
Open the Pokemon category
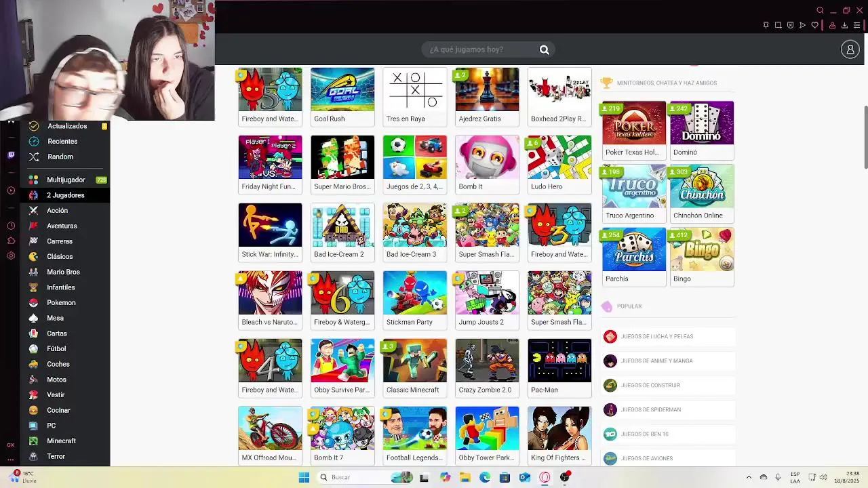(66, 302)
